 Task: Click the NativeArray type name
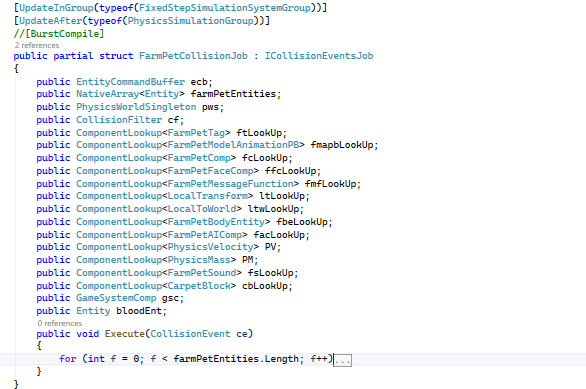click(x=108, y=94)
